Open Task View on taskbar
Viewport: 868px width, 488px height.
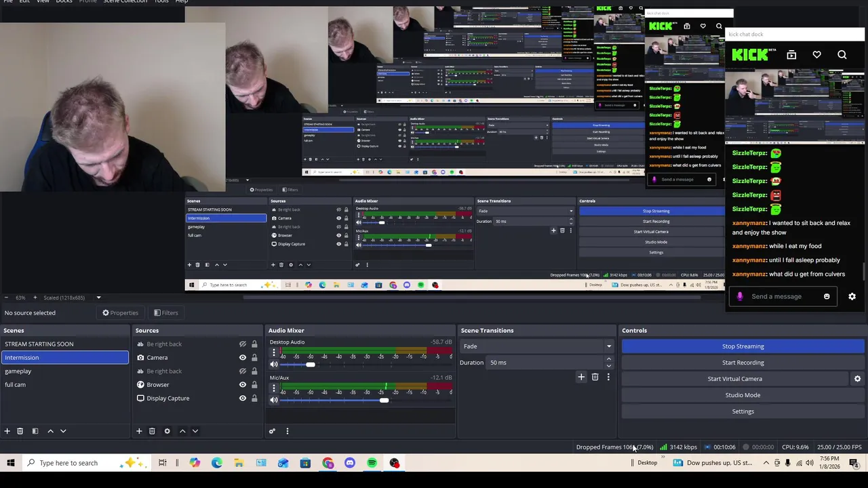pos(163,463)
